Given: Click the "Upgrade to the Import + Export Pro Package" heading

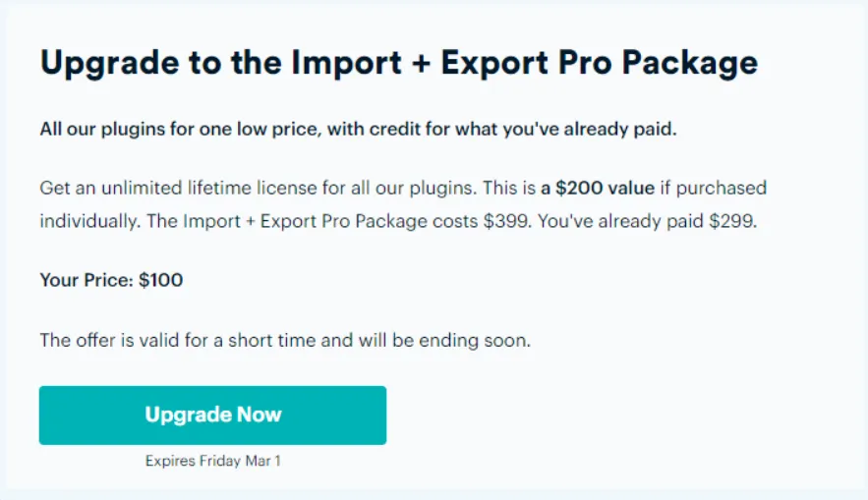Looking at the screenshot, I should [x=398, y=63].
